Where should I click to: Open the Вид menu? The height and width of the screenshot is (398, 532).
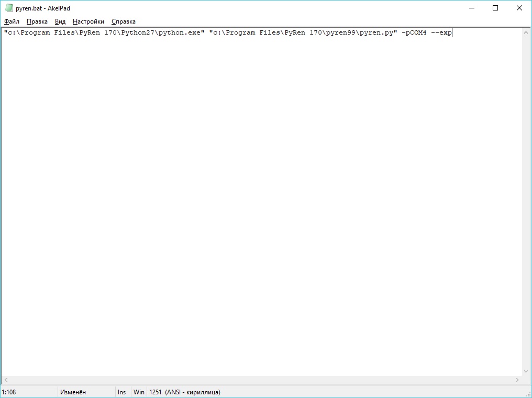pyautogui.click(x=60, y=21)
